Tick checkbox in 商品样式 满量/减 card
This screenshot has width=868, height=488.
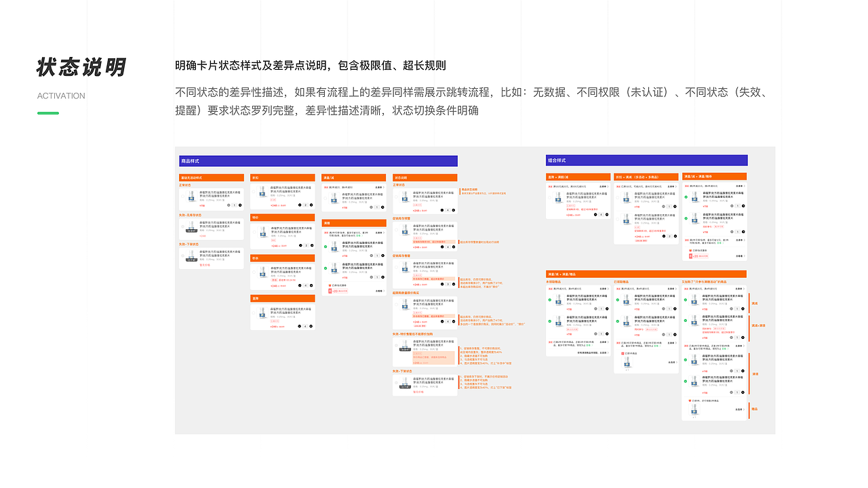click(325, 199)
